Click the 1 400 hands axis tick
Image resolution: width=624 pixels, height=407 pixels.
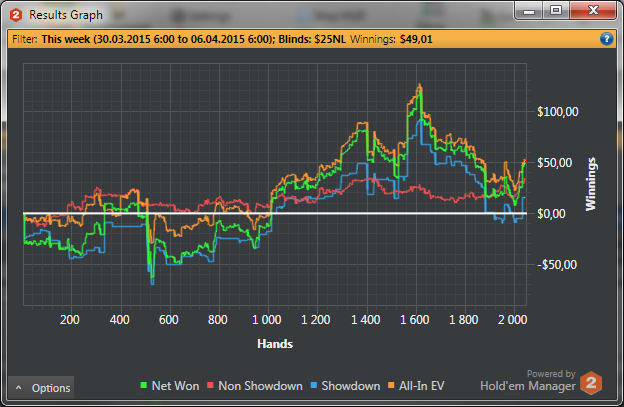365,320
